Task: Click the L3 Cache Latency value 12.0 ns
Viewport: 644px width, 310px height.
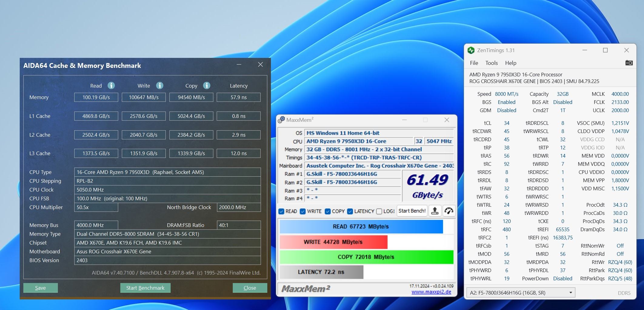Action: (239, 153)
